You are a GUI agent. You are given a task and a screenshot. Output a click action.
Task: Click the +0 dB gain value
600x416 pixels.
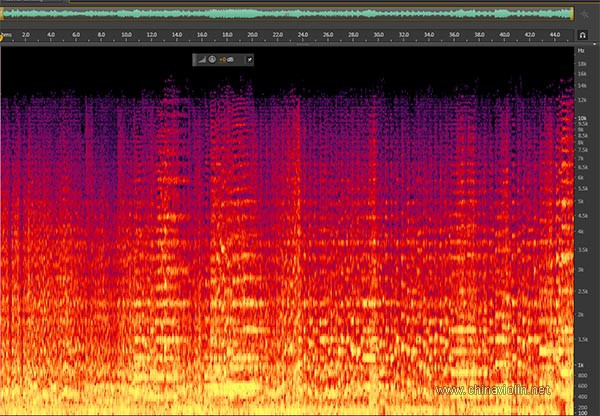pyautogui.click(x=227, y=59)
